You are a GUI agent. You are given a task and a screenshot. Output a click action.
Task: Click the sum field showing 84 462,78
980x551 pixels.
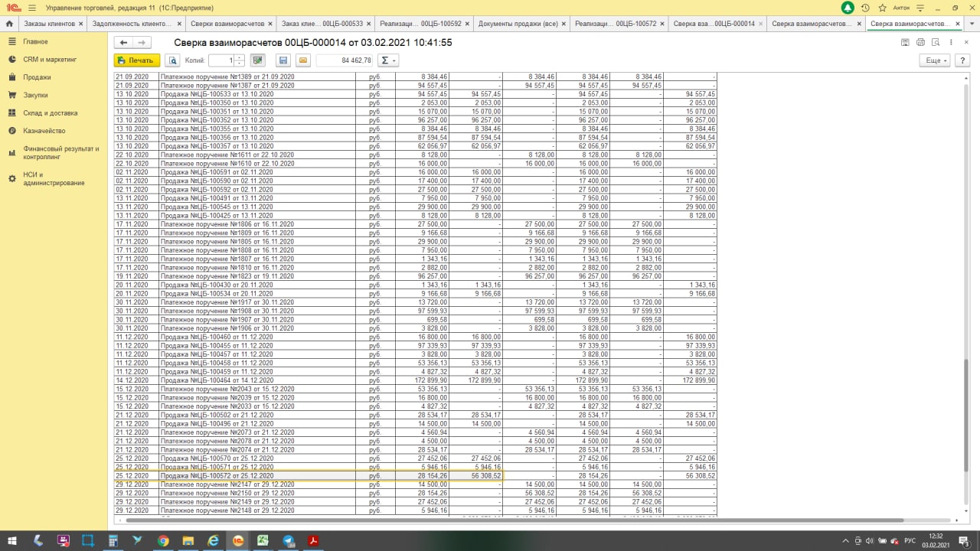344,60
